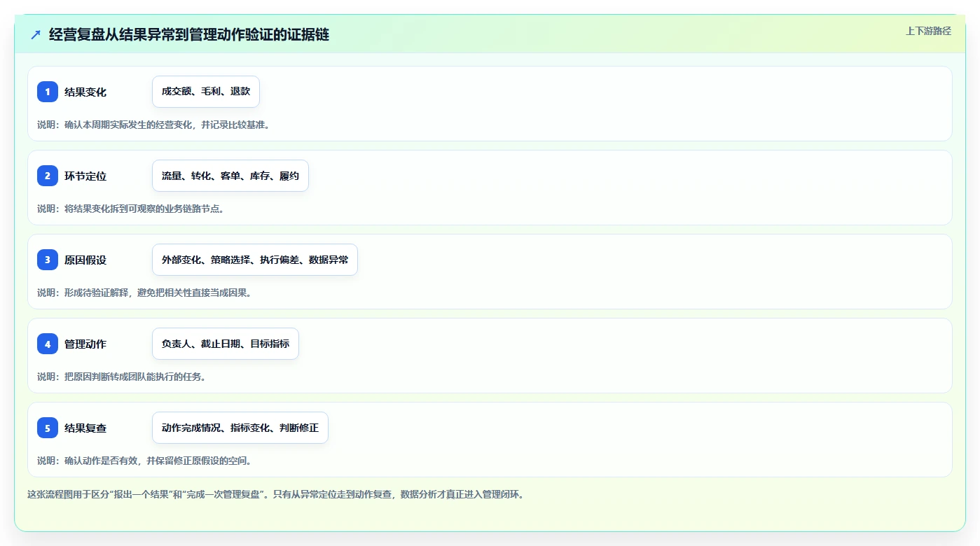Screen dimensions: 980x546
Task: Click the 成交额、毛利、退款 chip
Action: coord(206,92)
